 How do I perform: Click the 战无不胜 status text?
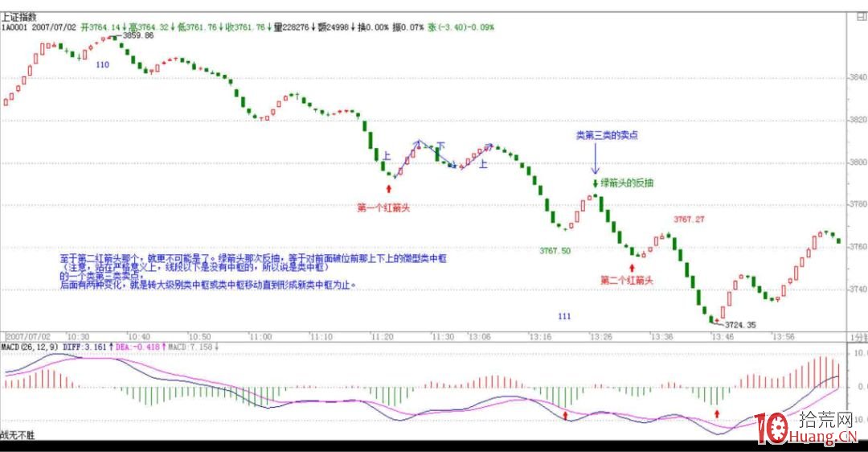tap(18, 435)
